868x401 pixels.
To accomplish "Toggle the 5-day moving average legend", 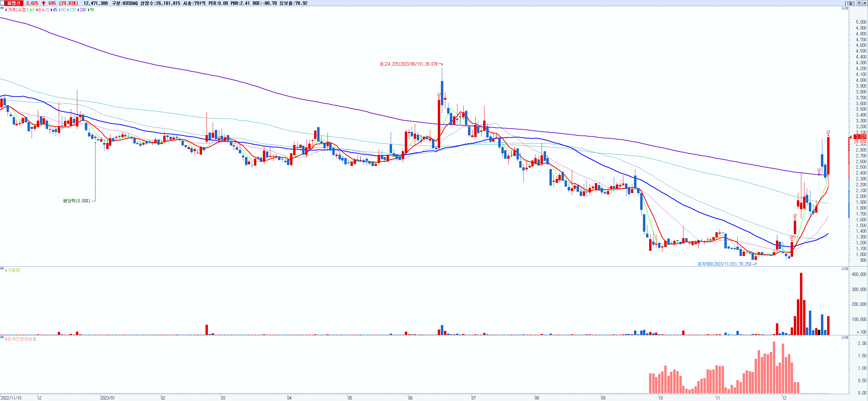I will click(33, 10).
